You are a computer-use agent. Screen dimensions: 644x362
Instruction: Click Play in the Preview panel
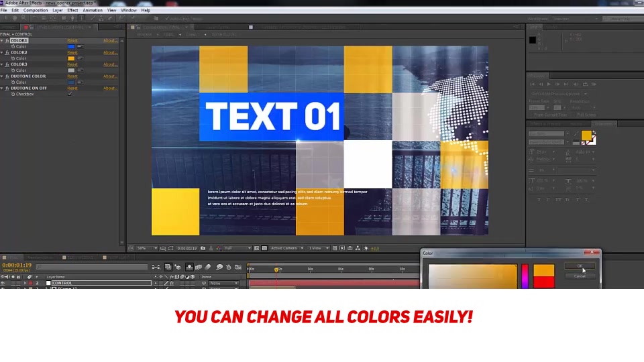[x=549, y=84]
